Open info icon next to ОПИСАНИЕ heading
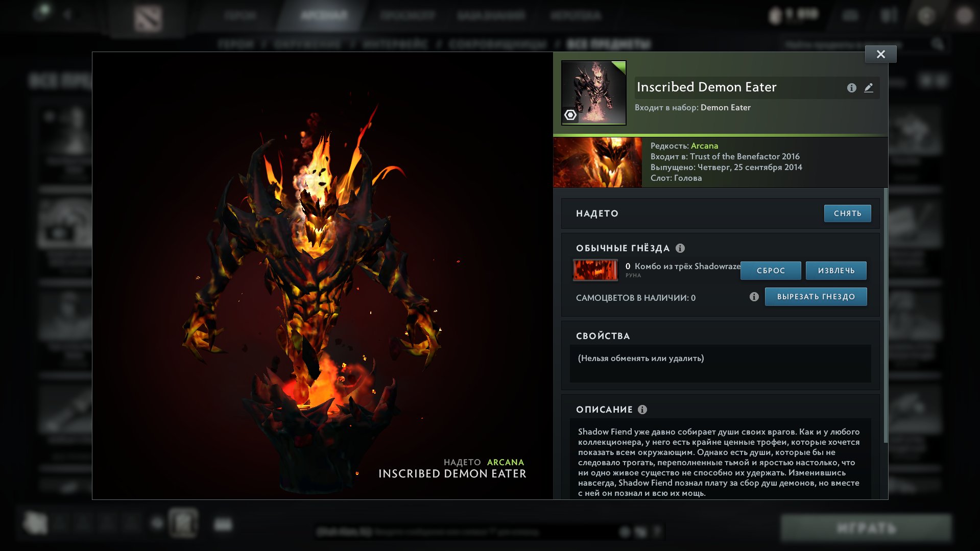The width and height of the screenshot is (980, 551). pos(642,410)
